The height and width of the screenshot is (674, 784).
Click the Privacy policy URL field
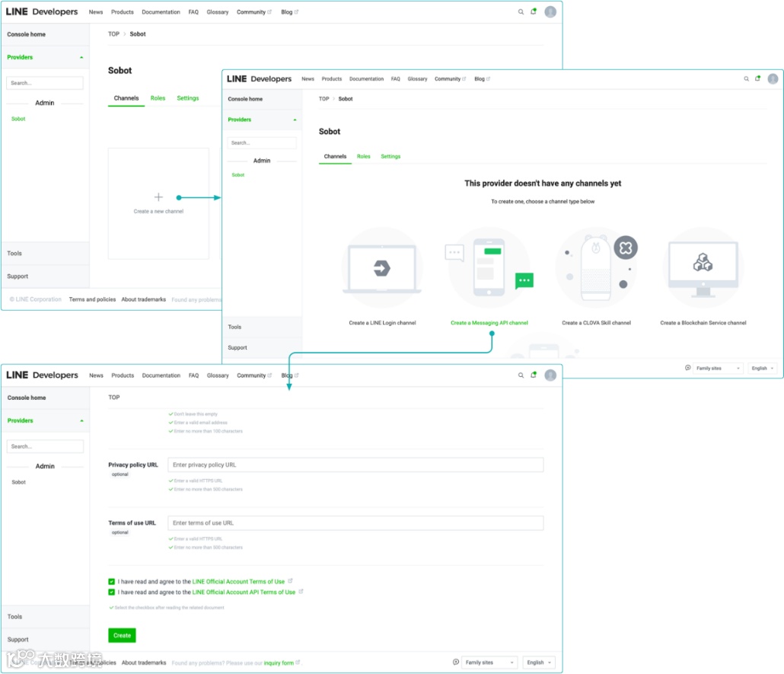[355, 465]
